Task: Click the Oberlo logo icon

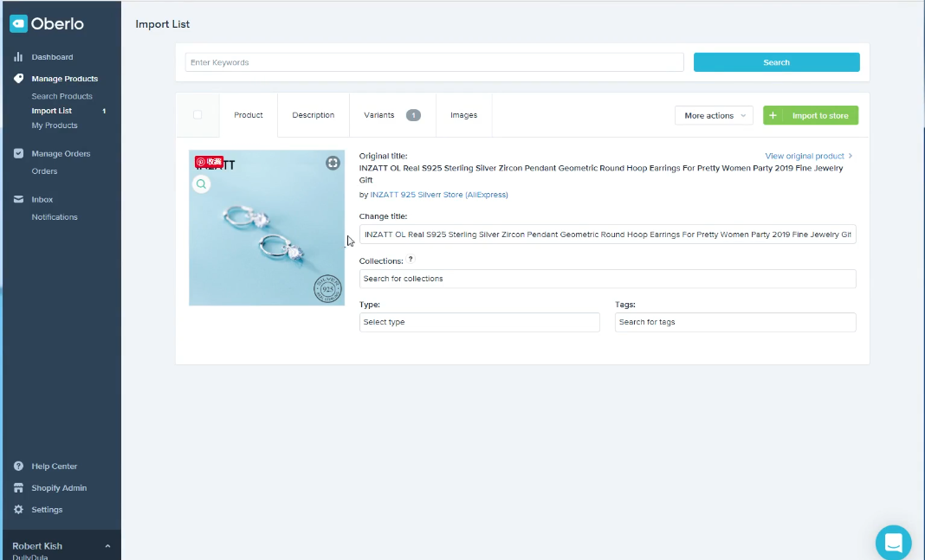Action: [18, 24]
